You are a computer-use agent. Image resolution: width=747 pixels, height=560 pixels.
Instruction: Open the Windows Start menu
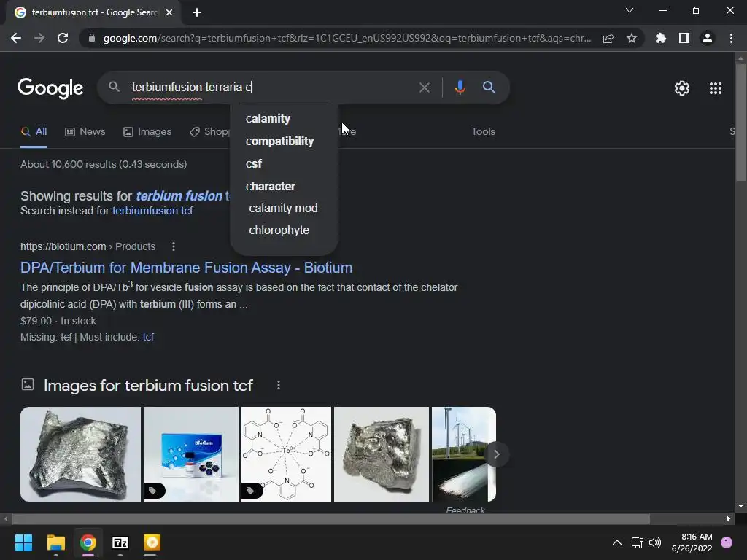[23, 542]
